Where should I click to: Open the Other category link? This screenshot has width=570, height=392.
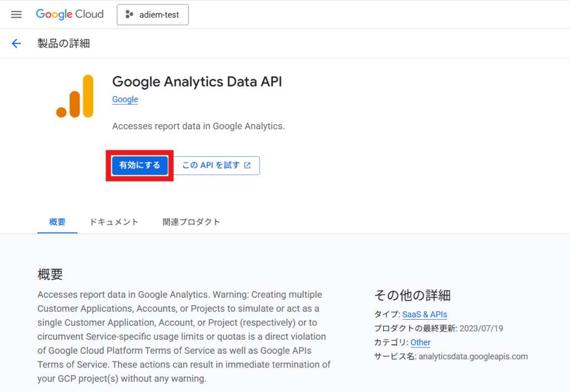click(420, 343)
